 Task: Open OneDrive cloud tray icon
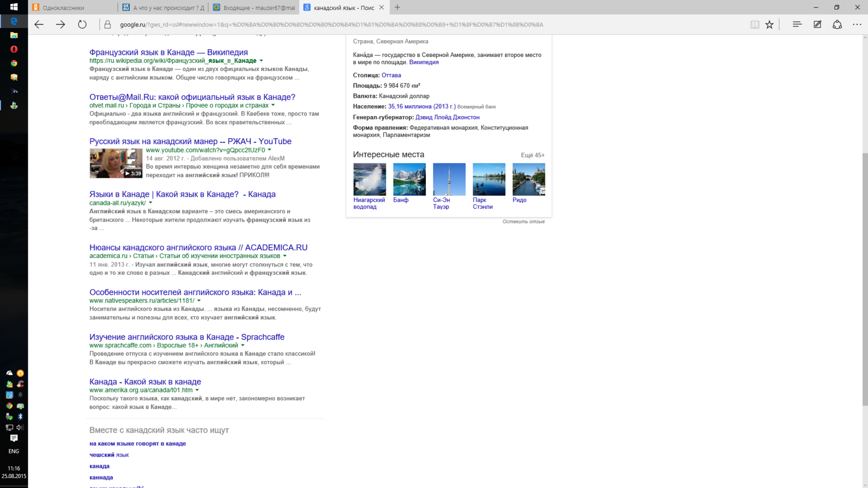pyautogui.click(x=9, y=373)
